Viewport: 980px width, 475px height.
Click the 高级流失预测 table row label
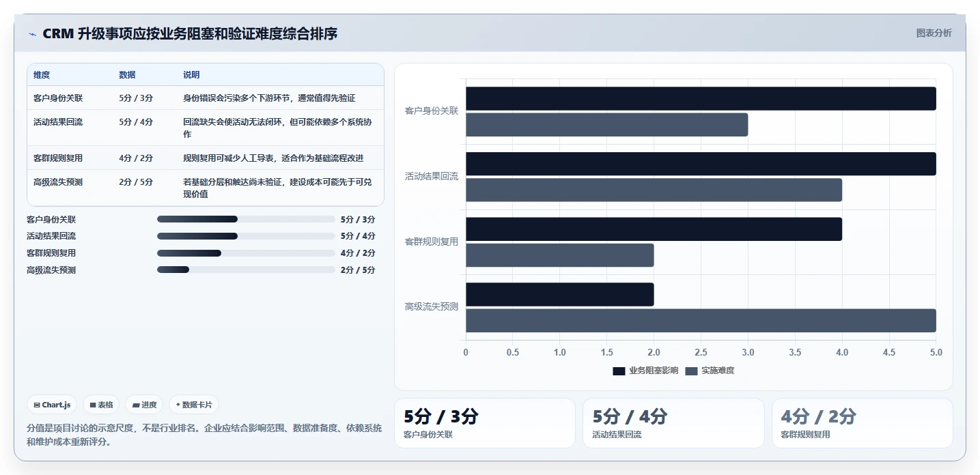click(58, 182)
